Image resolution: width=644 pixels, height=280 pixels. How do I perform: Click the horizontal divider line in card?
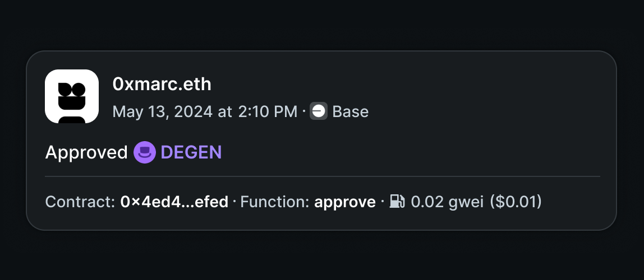(x=323, y=176)
